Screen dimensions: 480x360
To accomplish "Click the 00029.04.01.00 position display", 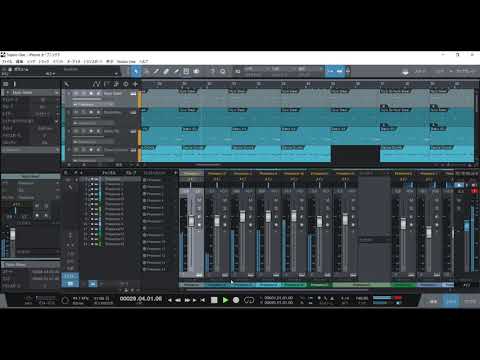I will point(141,298).
